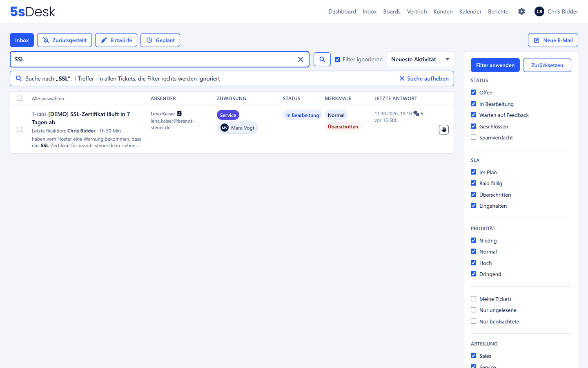The width and height of the screenshot is (588, 368).
Task: Click the CB user avatar
Action: 539,11
